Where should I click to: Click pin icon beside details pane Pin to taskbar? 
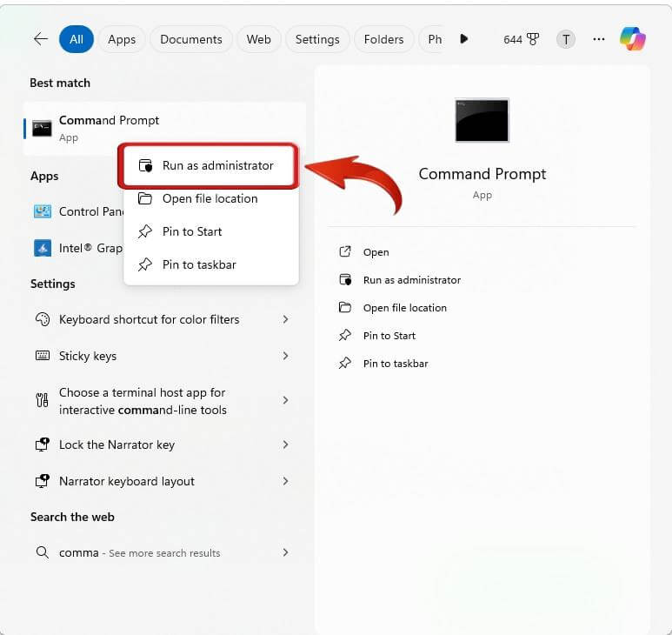click(x=345, y=363)
